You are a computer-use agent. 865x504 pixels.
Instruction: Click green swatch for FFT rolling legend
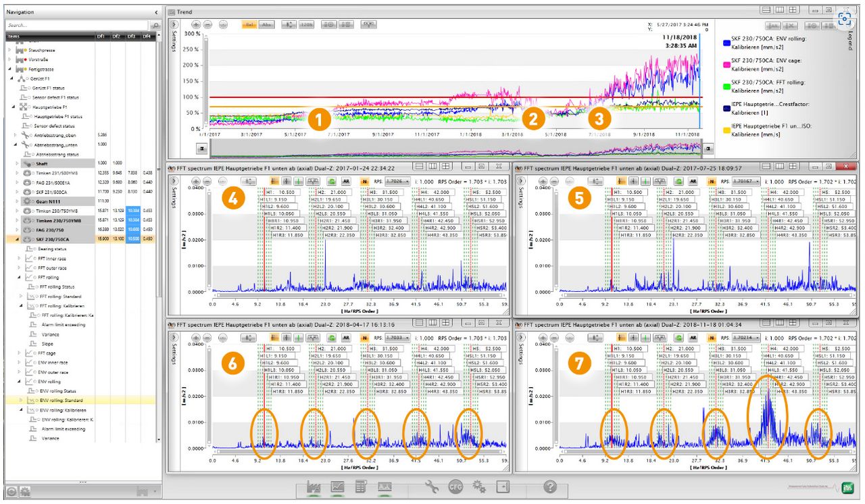click(726, 85)
